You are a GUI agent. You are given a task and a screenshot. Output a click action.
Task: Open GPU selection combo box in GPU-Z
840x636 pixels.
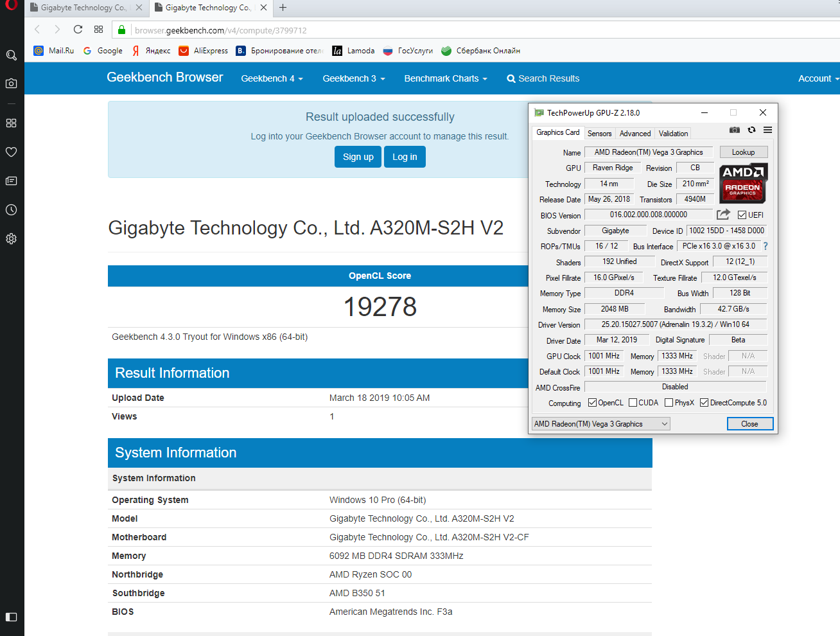point(601,424)
